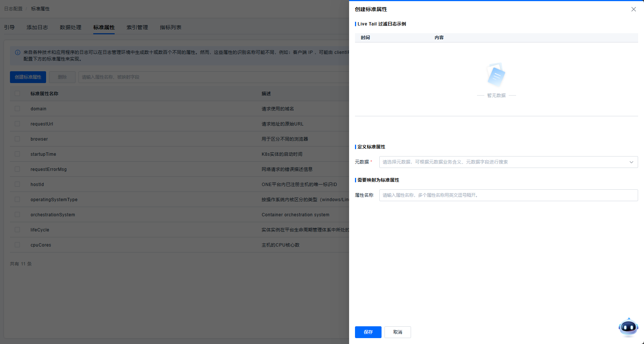The height and width of the screenshot is (344, 644).
Task: Click the 创建标准属性 button
Action: [x=28, y=77]
